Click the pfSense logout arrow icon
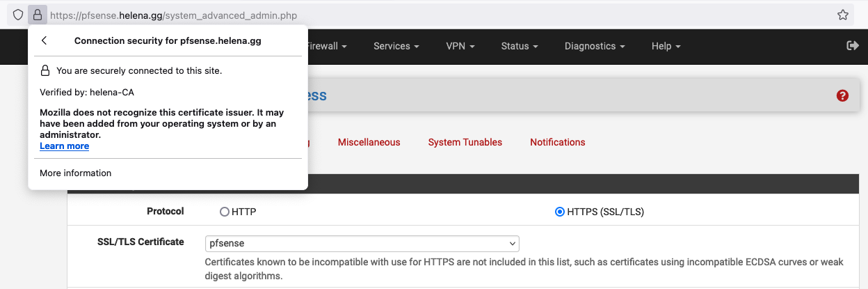 point(852,45)
